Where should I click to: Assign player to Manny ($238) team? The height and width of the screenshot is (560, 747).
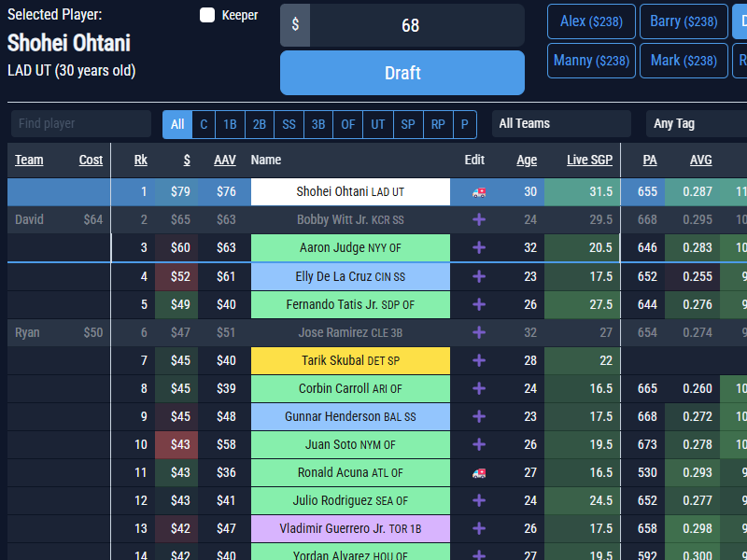pyautogui.click(x=591, y=61)
